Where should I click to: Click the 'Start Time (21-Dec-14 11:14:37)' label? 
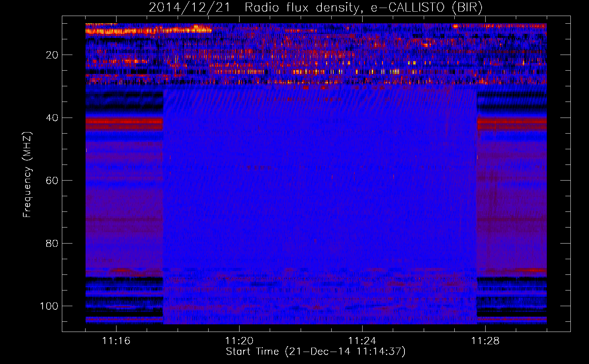click(316, 352)
